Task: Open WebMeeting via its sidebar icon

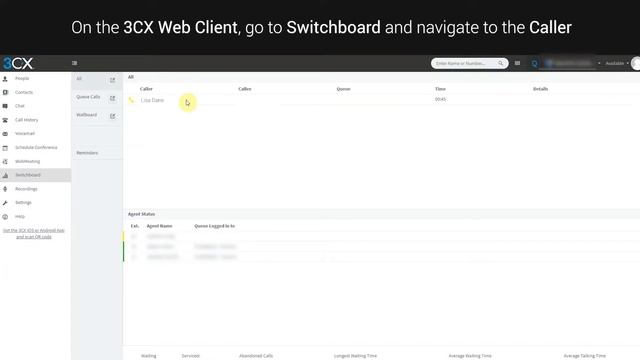Action: [x=5, y=162]
